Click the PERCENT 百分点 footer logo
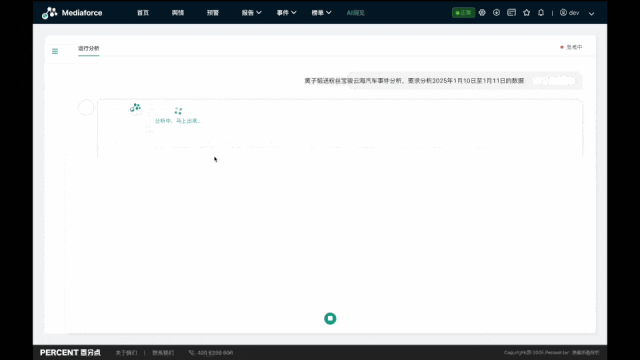Screen dimensions: 640x360 [70, 353]
